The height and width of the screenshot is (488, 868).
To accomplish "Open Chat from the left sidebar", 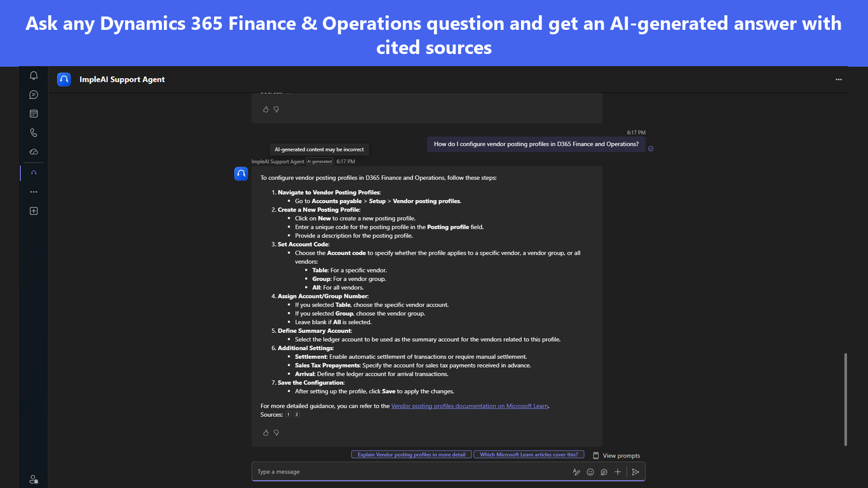I will point(34,95).
